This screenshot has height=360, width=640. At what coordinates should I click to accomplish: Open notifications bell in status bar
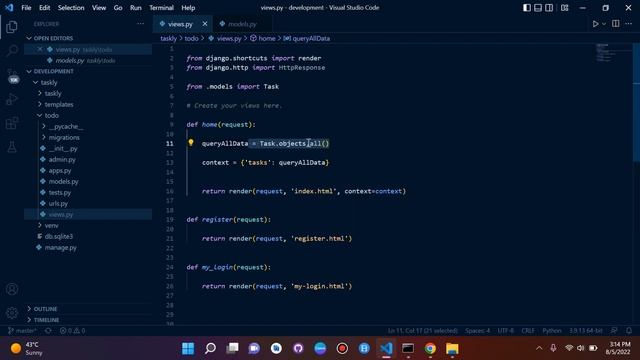[629, 331]
